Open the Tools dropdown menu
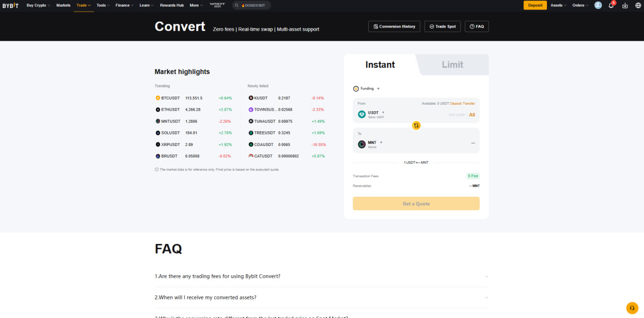 coord(103,5)
